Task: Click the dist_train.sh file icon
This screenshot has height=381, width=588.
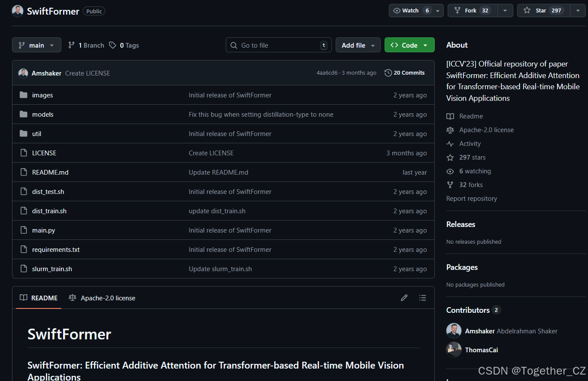Action: pos(24,211)
